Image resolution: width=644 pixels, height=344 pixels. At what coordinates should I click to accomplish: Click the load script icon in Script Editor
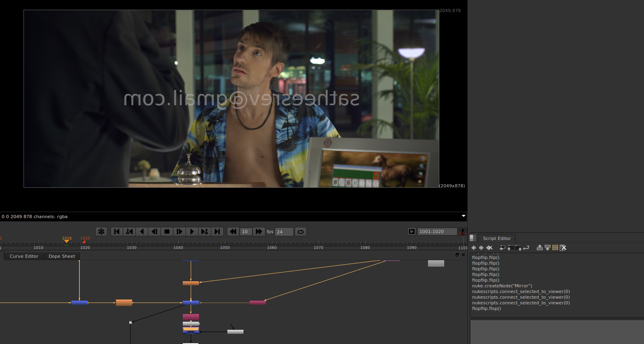point(510,248)
